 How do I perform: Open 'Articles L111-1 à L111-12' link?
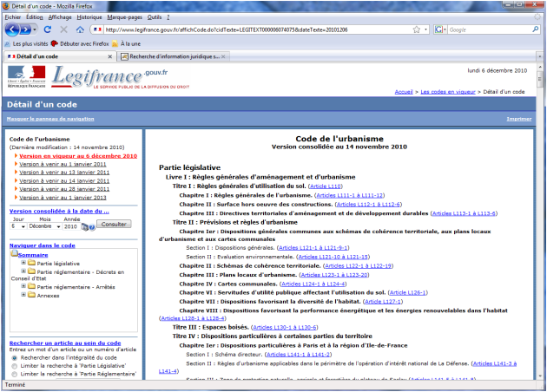click(350, 195)
